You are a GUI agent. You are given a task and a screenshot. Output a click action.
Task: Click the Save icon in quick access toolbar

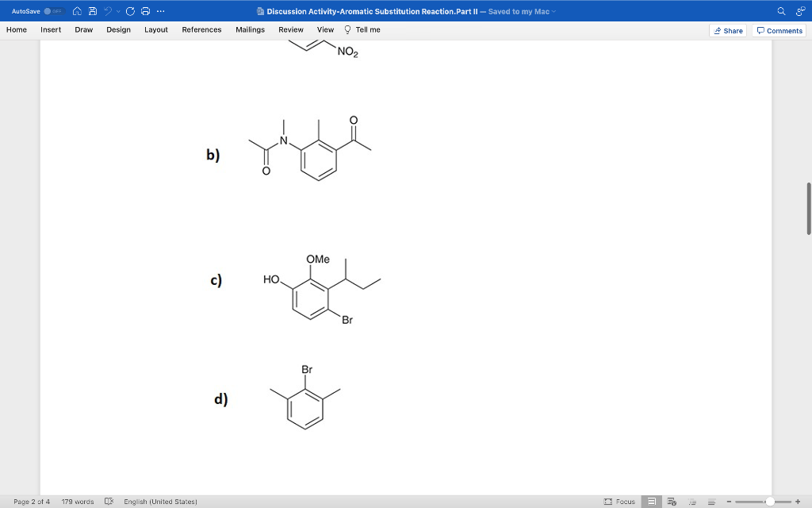(x=93, y=11)
